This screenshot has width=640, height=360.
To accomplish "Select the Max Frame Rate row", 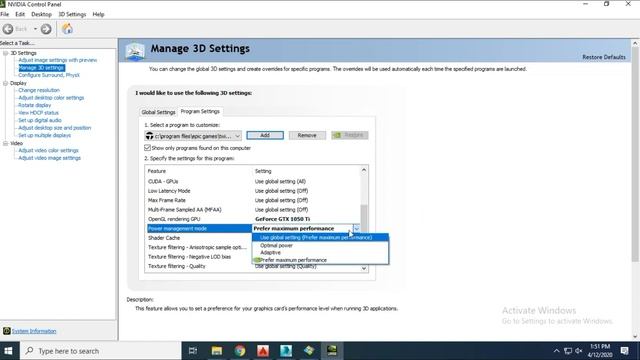I will (x=253, y=200).
